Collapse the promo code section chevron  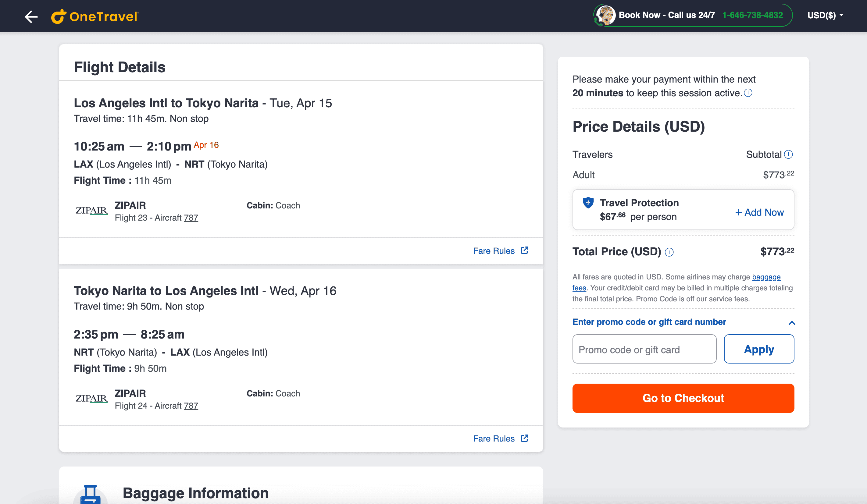pos(792,322)
